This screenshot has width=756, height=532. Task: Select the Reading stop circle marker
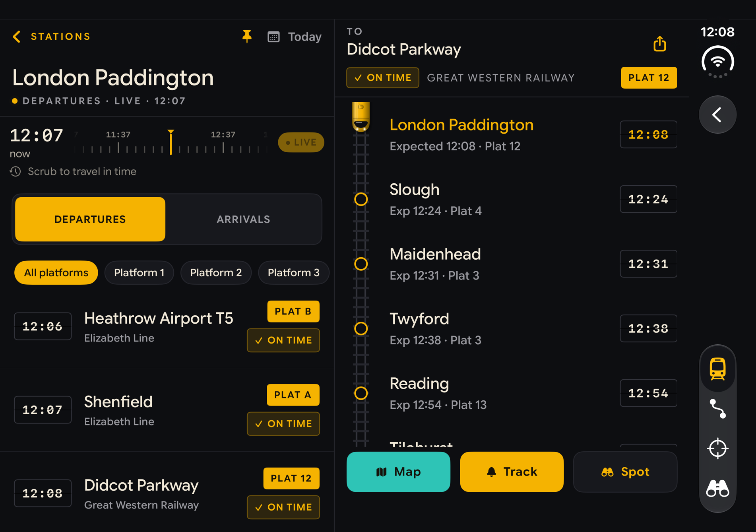pyautogui.click(x=361, y=393)
